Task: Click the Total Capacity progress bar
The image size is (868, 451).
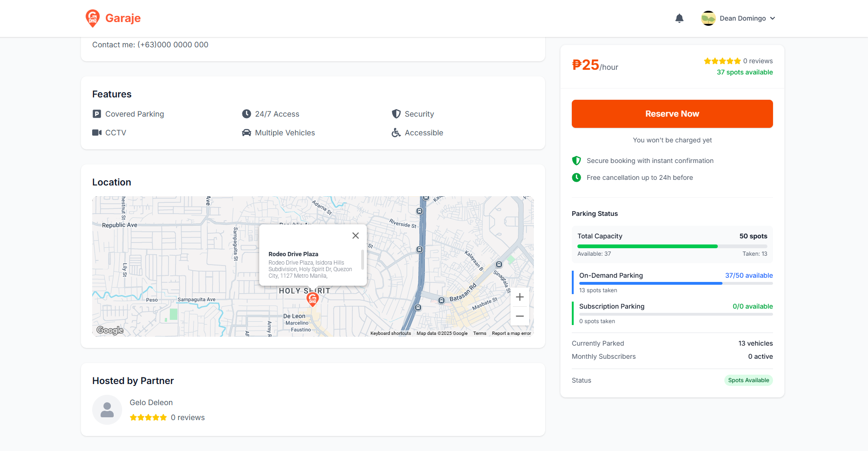Action: (672, 246)
